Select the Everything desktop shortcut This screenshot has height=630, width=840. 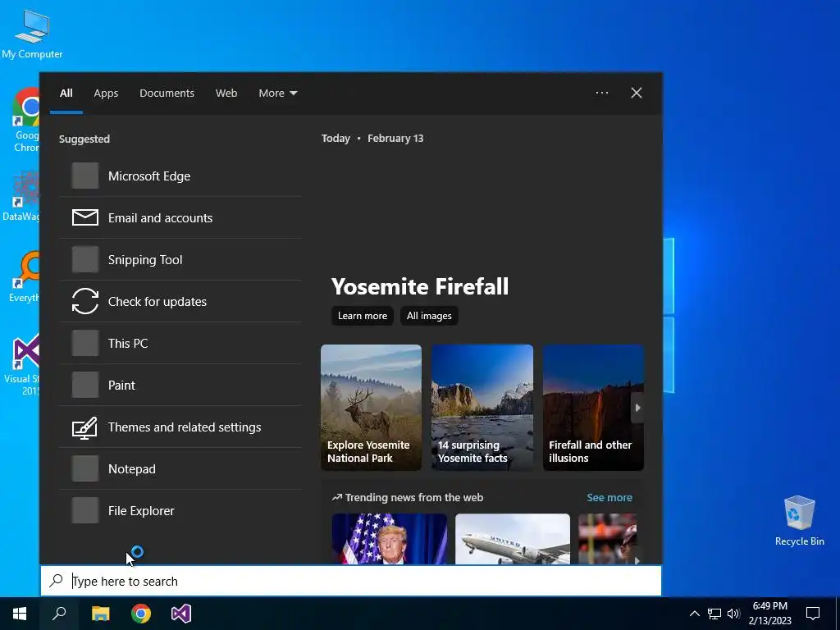pos(24,276)
